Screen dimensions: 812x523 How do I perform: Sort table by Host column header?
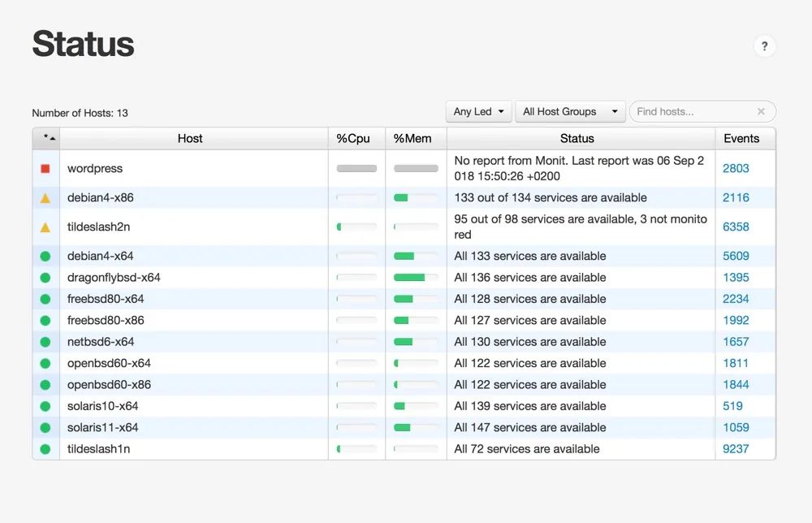[x=190, y=139]
